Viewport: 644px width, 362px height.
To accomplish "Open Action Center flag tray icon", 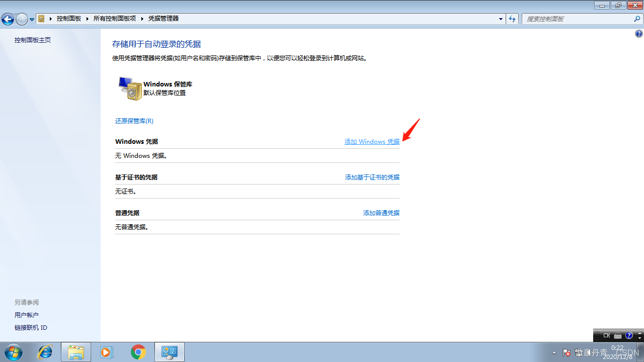I will pos(567,352).
